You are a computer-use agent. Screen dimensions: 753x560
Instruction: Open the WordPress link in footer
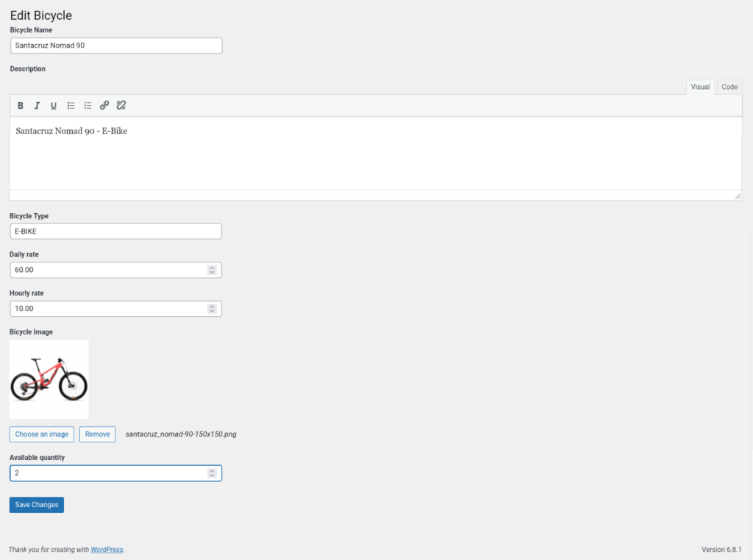pos(107,550)
